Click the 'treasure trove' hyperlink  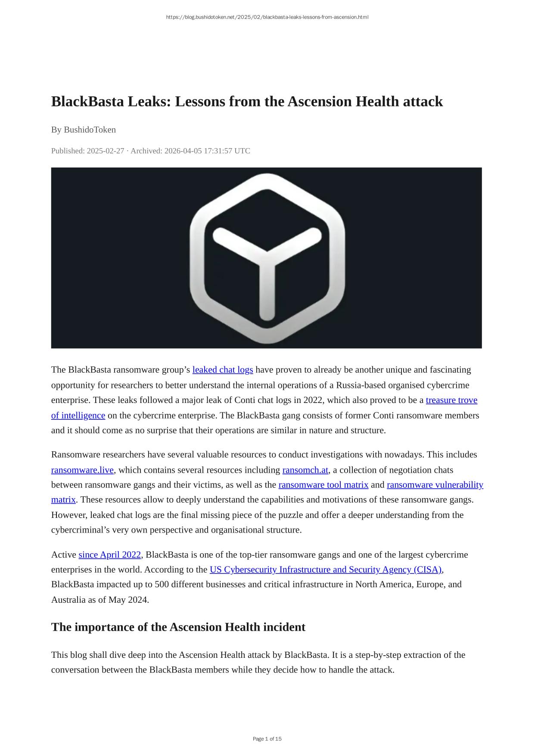pos(451,400)
